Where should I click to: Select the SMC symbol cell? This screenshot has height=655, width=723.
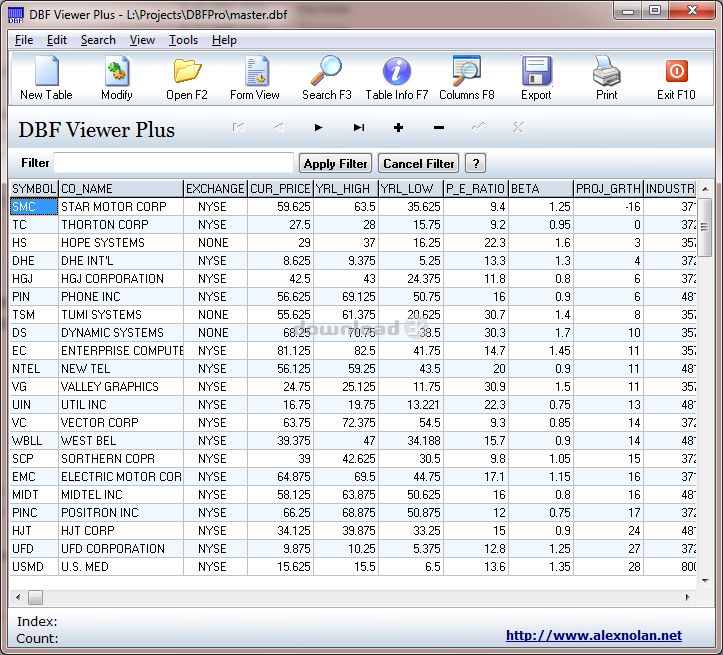34,207
